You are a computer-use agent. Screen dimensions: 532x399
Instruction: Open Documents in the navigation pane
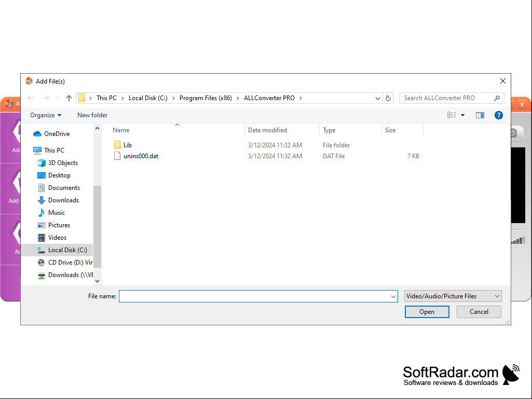click(64, 188)
